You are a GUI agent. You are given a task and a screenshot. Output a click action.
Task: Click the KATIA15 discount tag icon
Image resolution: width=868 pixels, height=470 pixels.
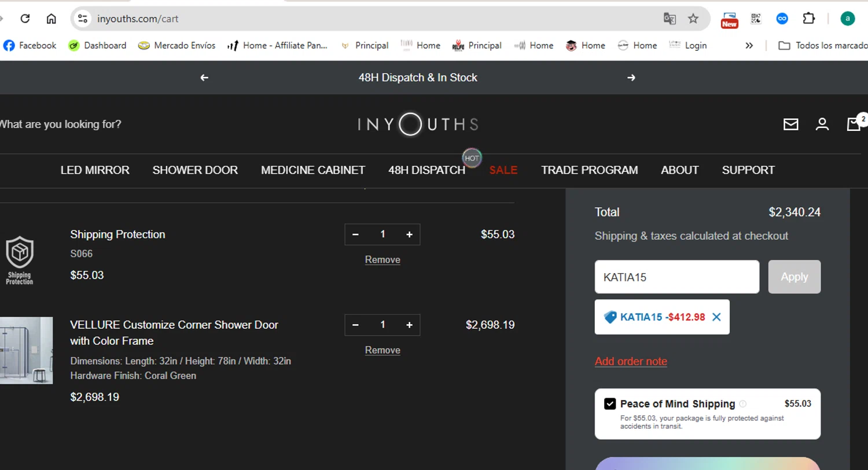[610, 317]
